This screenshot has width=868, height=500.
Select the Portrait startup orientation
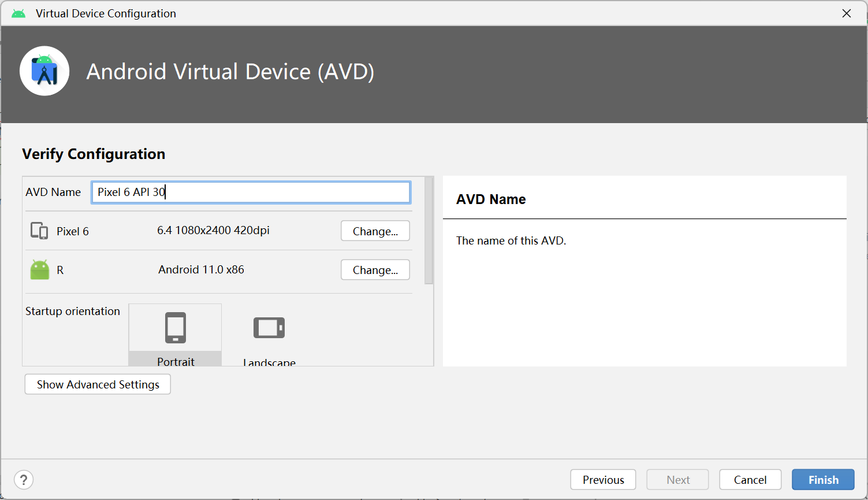pyautogui.click(x=175, y=335)
